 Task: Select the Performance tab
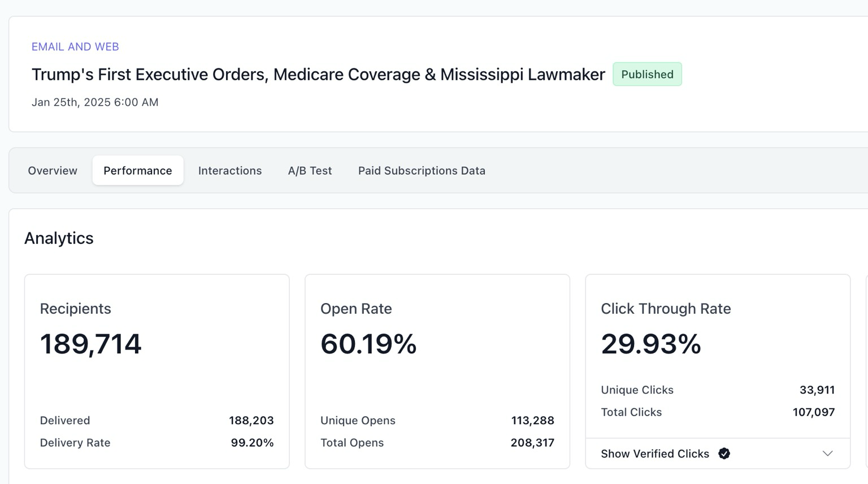(138, 170)
